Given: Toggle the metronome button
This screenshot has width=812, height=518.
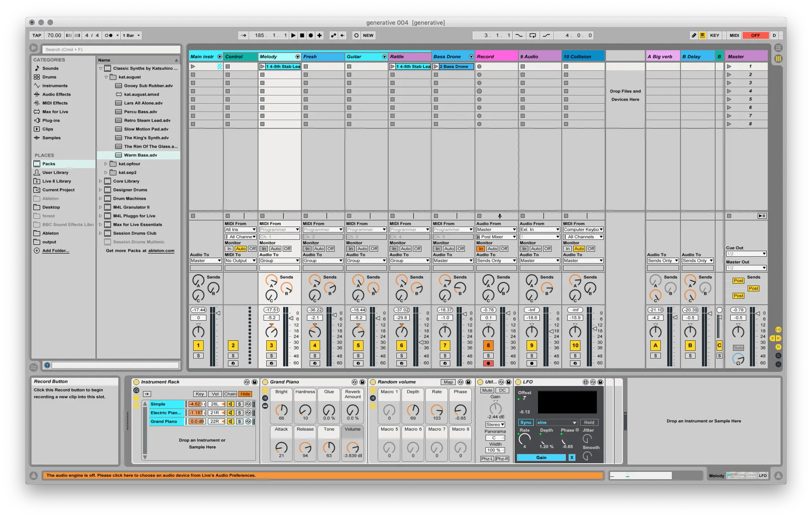Looking at the screenshot, I should tap(109, 35).
